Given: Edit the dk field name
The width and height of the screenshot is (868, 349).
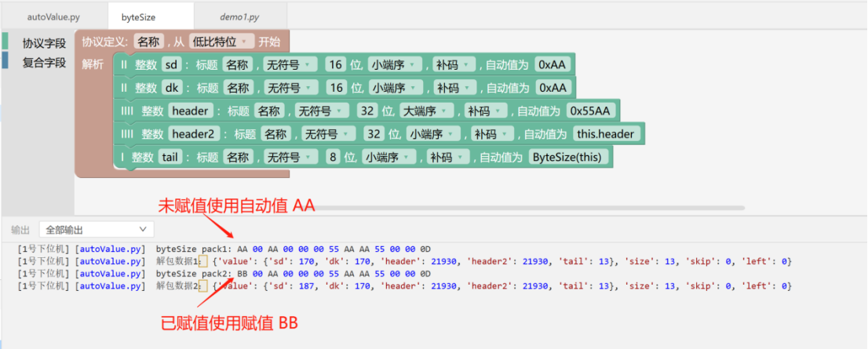Looking at the screenshot, I should [172, 87].
